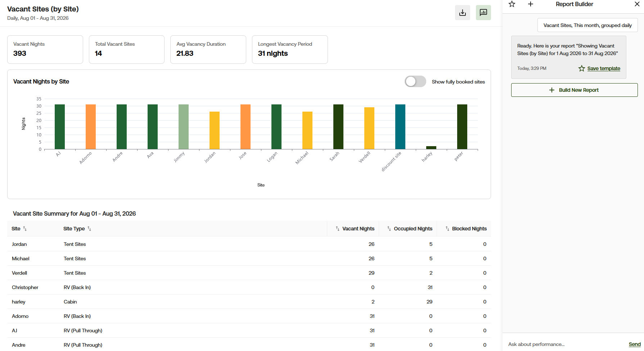Click the harley row in summary table
Image resolution: width=644 pixels, height=351 pixels.
[x=249, y=302]
